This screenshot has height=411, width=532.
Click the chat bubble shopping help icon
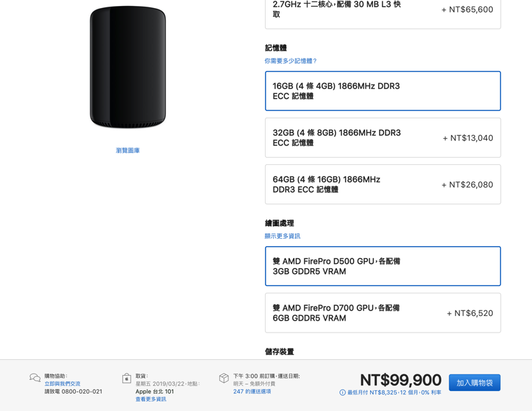click(x=35, y=378)
